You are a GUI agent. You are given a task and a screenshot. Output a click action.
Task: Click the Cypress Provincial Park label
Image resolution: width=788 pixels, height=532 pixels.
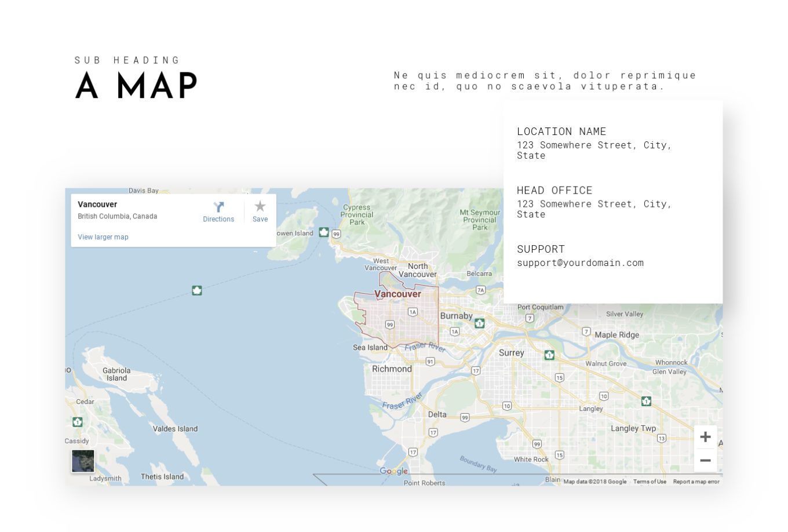click(357, 214)
